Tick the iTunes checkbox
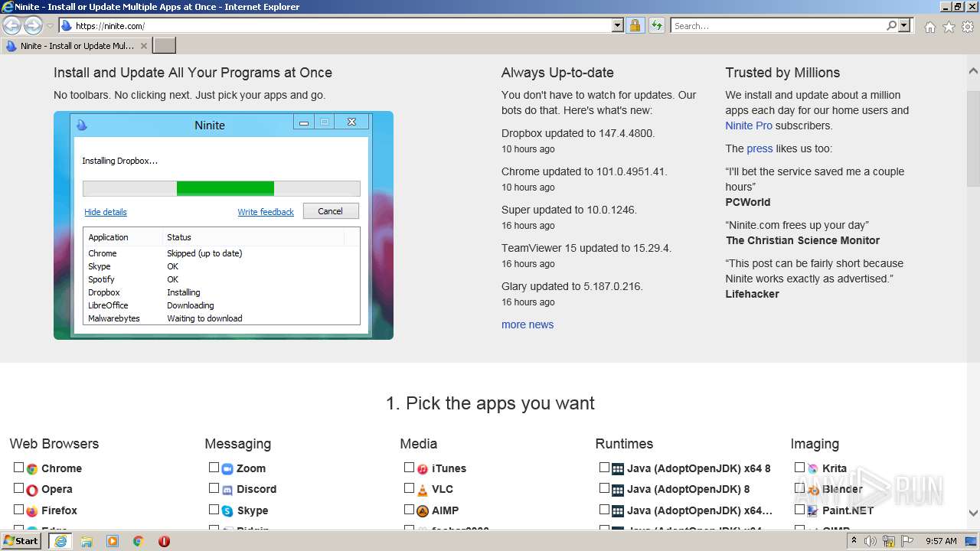The height and width of the screenshot is (551, 980). tap(409, 467)
